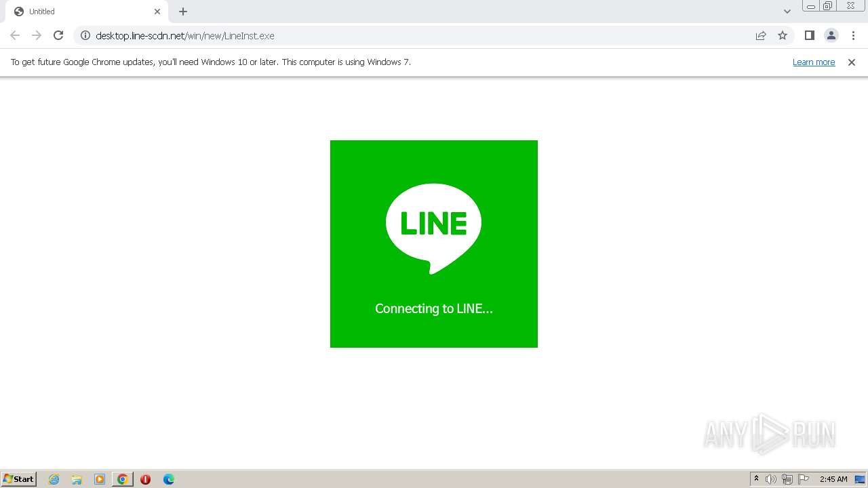Reload the page with the refresh icon
Viewport: 868px width, 488px height.
(x=58, y=35)
